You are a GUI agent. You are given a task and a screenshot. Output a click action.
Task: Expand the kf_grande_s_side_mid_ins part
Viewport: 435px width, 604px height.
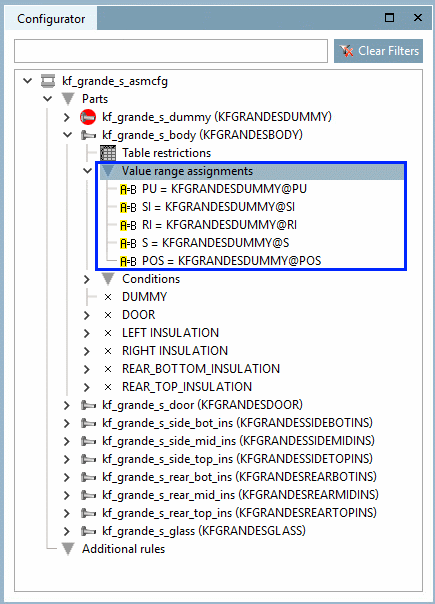tap(67, 441)
